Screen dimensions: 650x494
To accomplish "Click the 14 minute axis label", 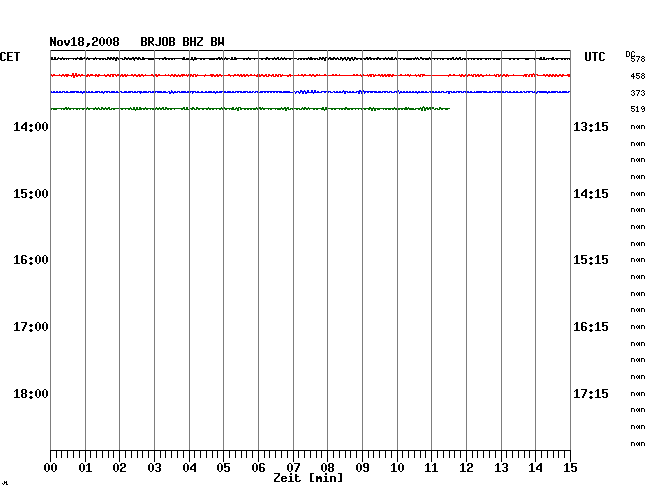I will click(536, 468).
